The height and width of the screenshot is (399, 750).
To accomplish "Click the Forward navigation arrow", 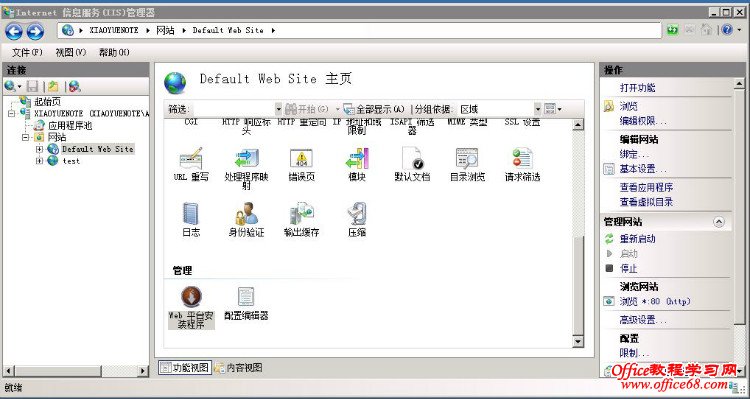I will point(35,32).
